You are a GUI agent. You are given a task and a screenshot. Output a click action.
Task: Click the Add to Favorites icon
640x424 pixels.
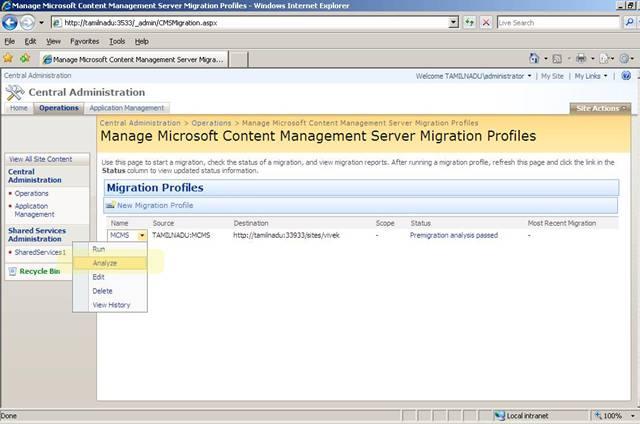click(x=25, y=58)
